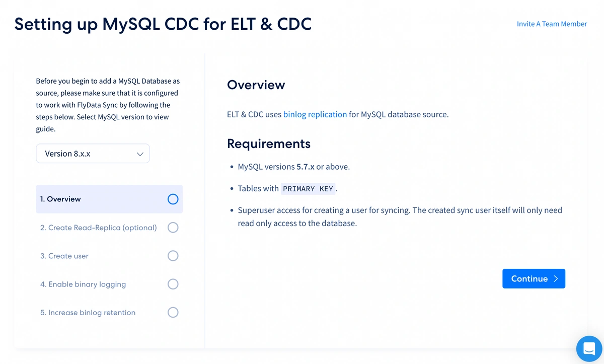Jump to step 4. Enable binary logging
Image resolution: width=604 pixels, height=364 pixels.
pyautogui.click(x=109, y=284)
